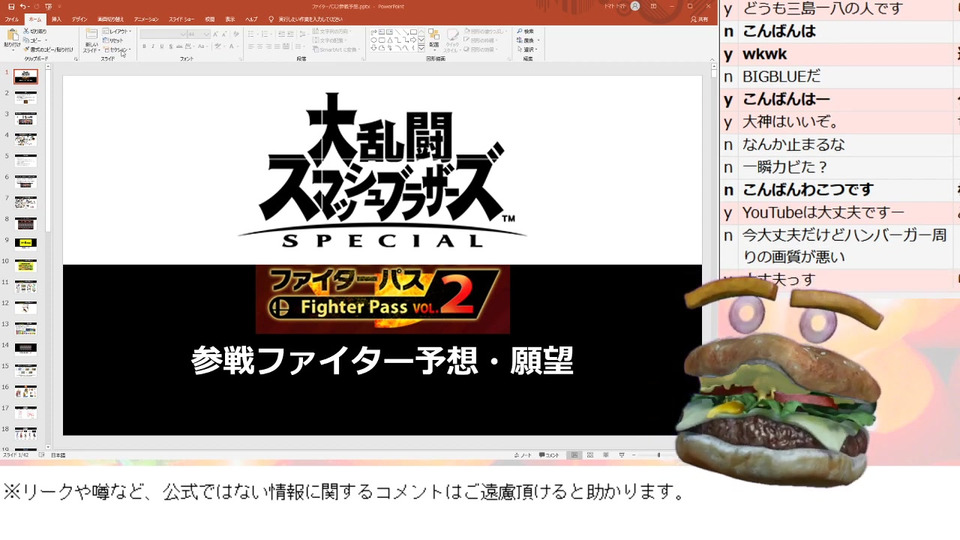Open the Section (セクション) dropdown
Screen dimensions: 960x540
pos(116,50)
